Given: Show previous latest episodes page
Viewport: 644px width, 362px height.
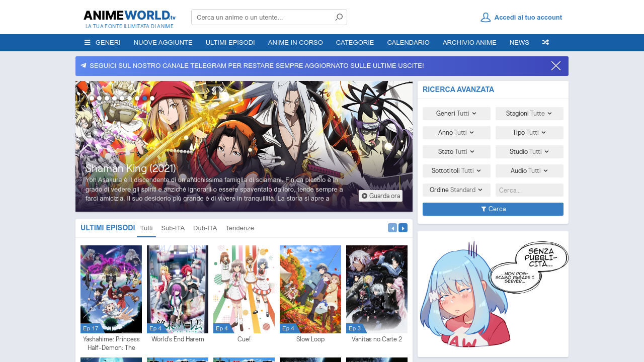Looking at the screenshot, I should click(x=392, y=228).
